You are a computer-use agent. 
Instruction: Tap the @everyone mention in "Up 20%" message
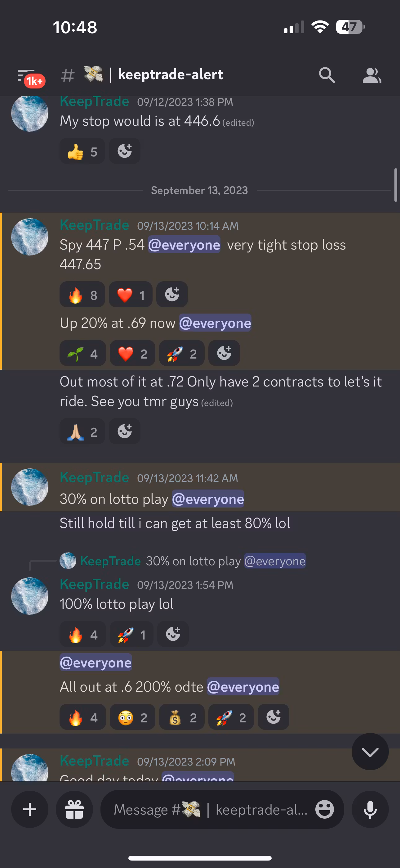(x=215, y=323)
